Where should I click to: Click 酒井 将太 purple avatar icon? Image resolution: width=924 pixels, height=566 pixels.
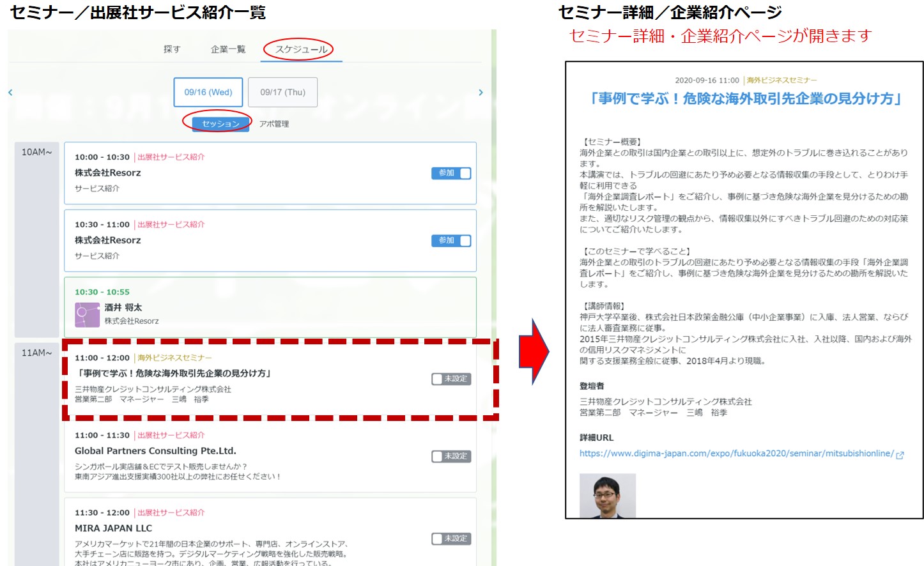point(88,315)
